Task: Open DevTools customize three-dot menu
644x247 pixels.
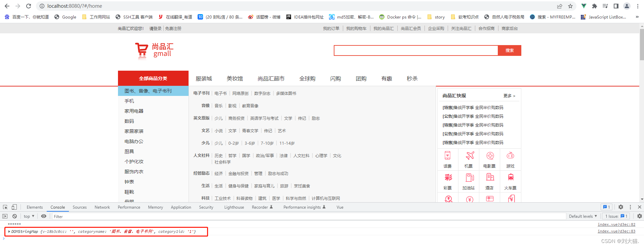Action: 630,207
